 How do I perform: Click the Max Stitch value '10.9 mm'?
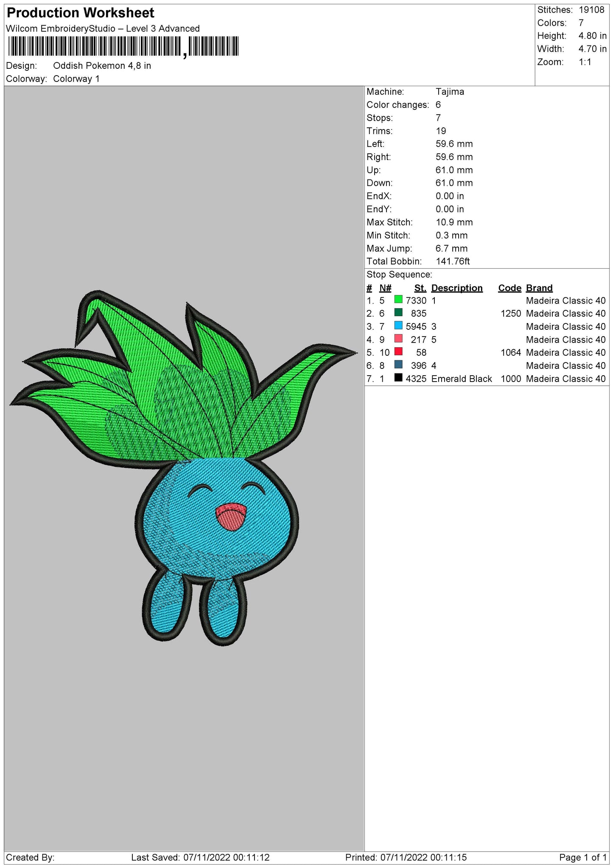coord(454,222)
